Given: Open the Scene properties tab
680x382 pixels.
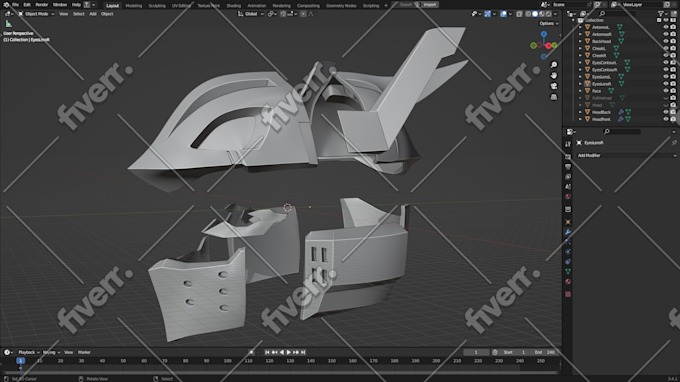Looking at the screenshot, I should click(x=568, y=186).
